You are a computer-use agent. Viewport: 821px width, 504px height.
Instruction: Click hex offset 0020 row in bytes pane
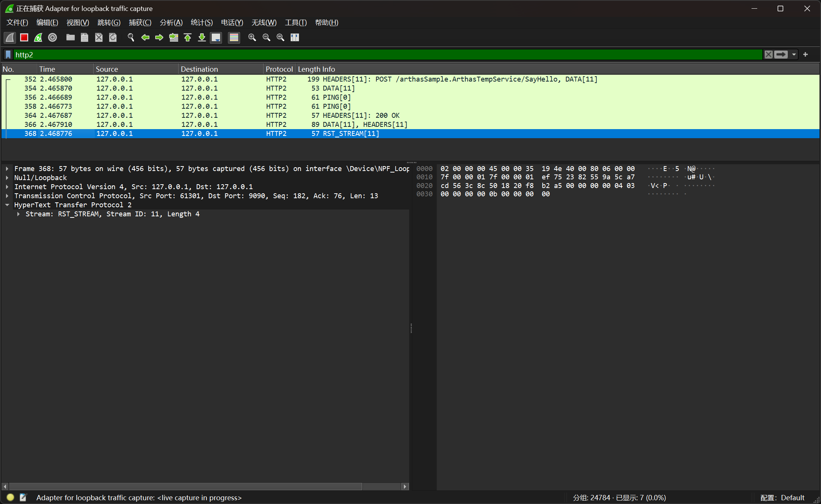pos(424,186)
